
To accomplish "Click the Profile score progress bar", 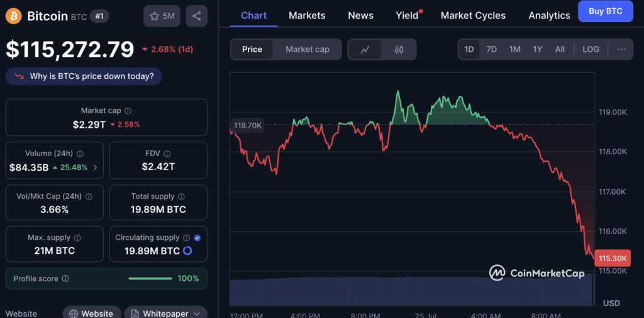I will pos(150,278).
